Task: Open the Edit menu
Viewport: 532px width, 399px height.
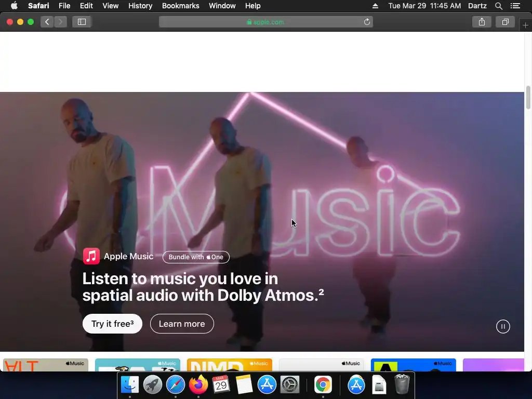Action: (86, 6)
